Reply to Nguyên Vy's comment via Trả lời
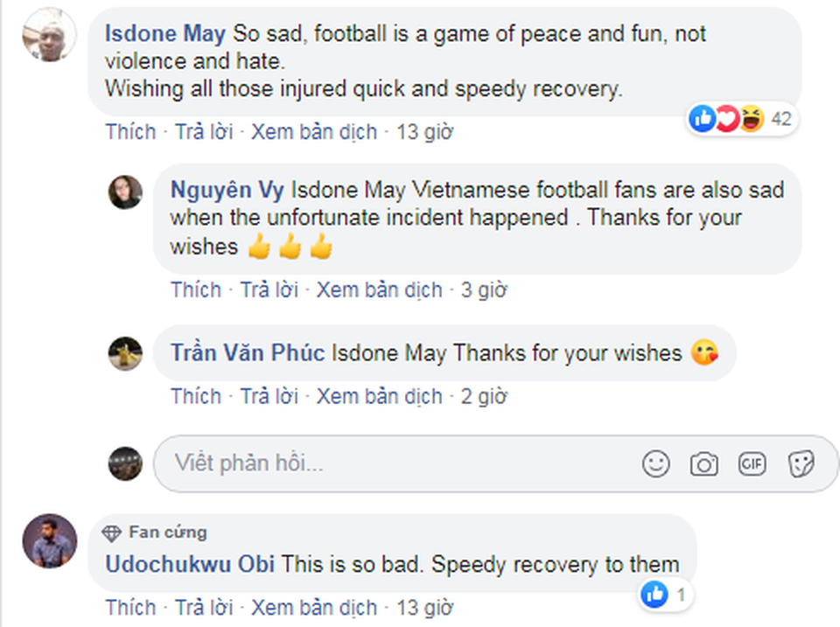840x627 pixels. [269, 289]
